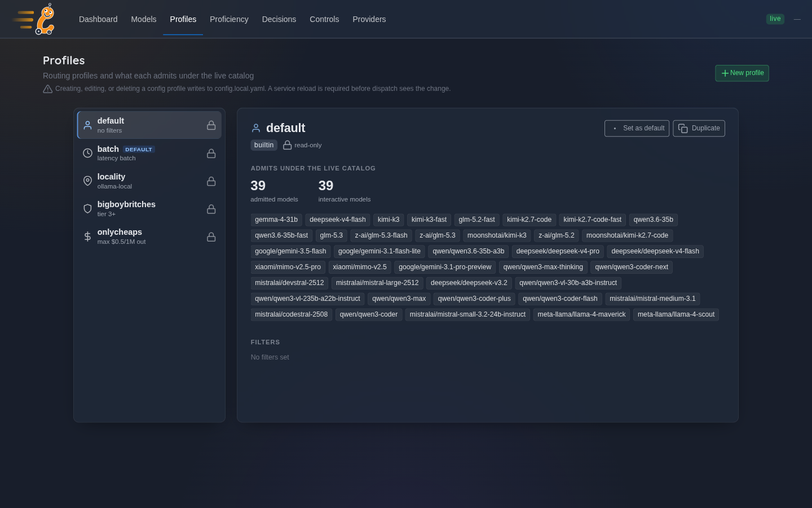The width and height of the screenshot is (812, 508).
Task: Click the qwen/qwen3-max-thinking model chip
Action: [543, 267]
